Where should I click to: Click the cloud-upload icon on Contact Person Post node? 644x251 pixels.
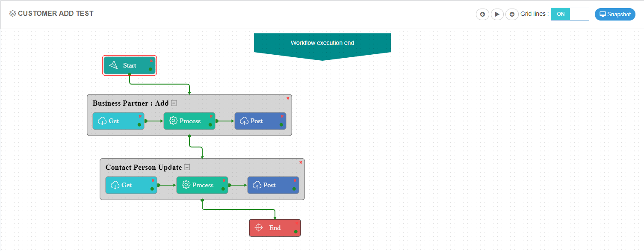257,185
